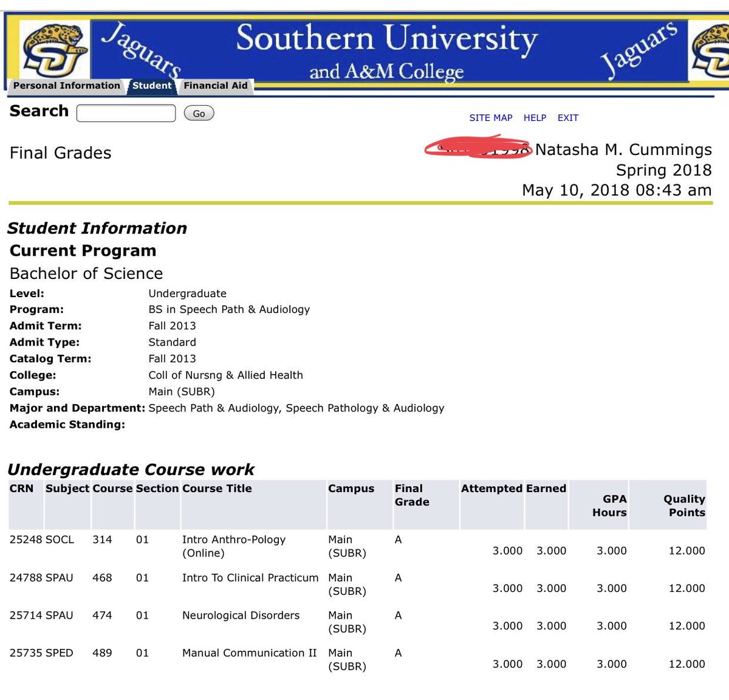Select CRN 24788 in the course table

(x=26, y=578)
